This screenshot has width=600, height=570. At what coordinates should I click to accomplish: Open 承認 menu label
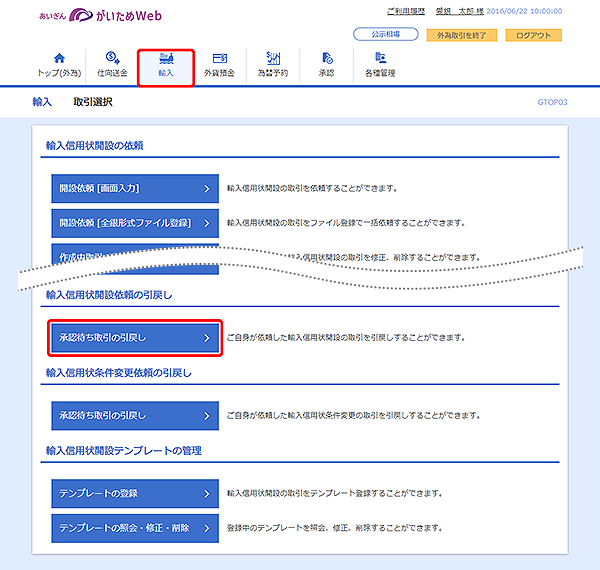pyautogui.click(x=326, y=73)
